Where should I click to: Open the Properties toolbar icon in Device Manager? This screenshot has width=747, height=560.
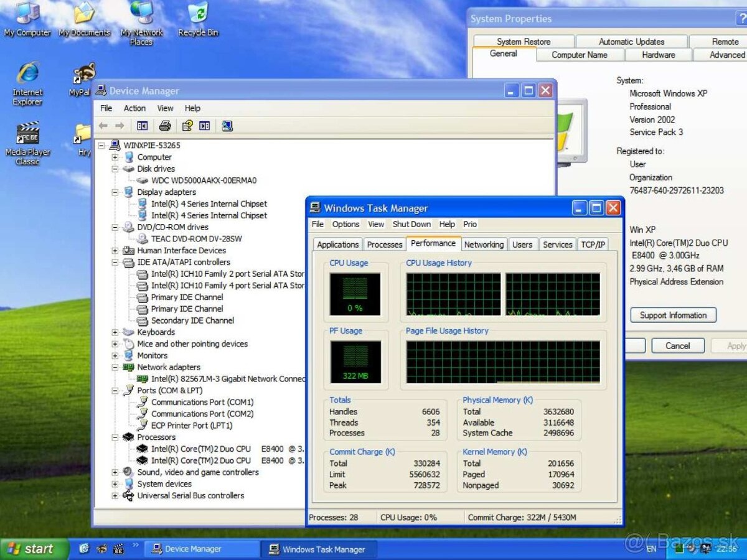coord(205,125)
